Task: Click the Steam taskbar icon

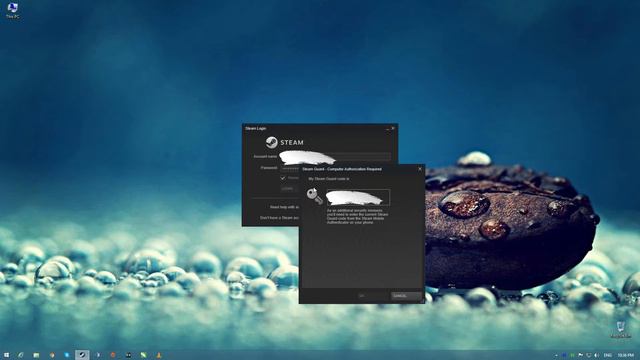Action: [82, 355]
